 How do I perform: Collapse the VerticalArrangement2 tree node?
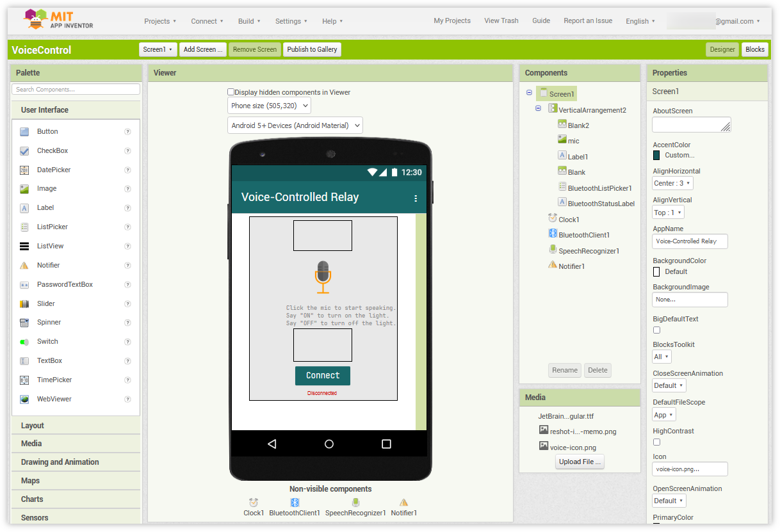pyautogui.click(x=539, y=109)
